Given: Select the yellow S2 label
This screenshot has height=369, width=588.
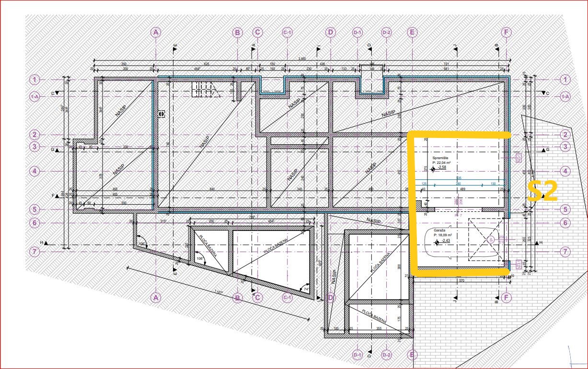Looking at the screenshot, I should (x=542, y=191).
